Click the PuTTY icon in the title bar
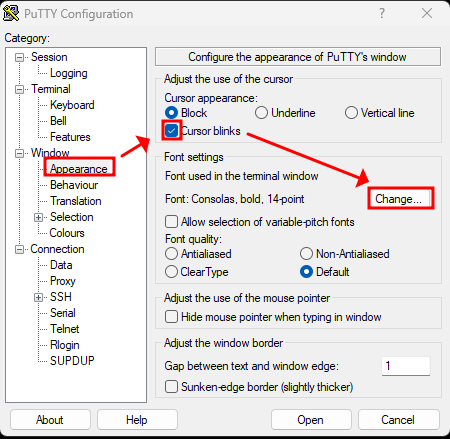Screen dimensions: 450x439 tap(11, 13)
